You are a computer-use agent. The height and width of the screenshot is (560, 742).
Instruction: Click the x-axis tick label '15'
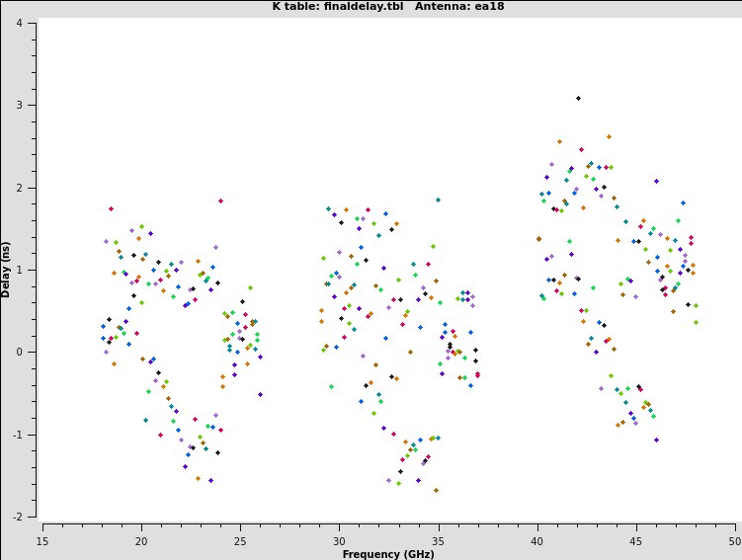pos(42,541)
